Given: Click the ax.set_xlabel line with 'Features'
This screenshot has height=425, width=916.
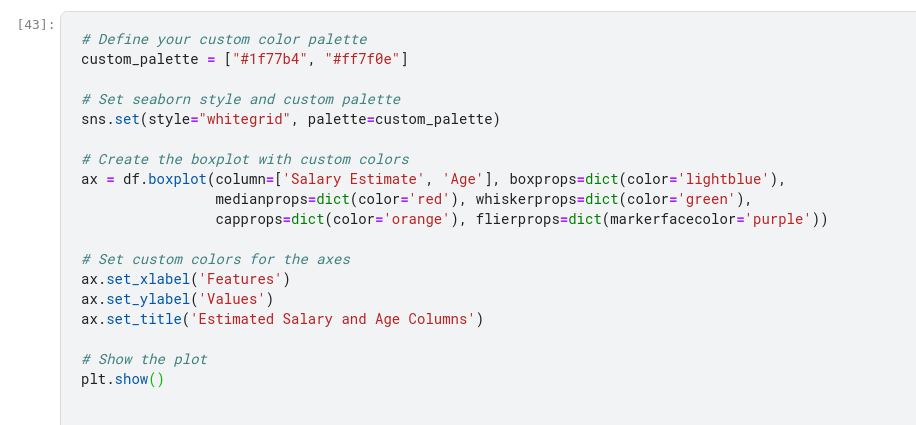Looking at the screenshot, I should (x=185, y=280).
